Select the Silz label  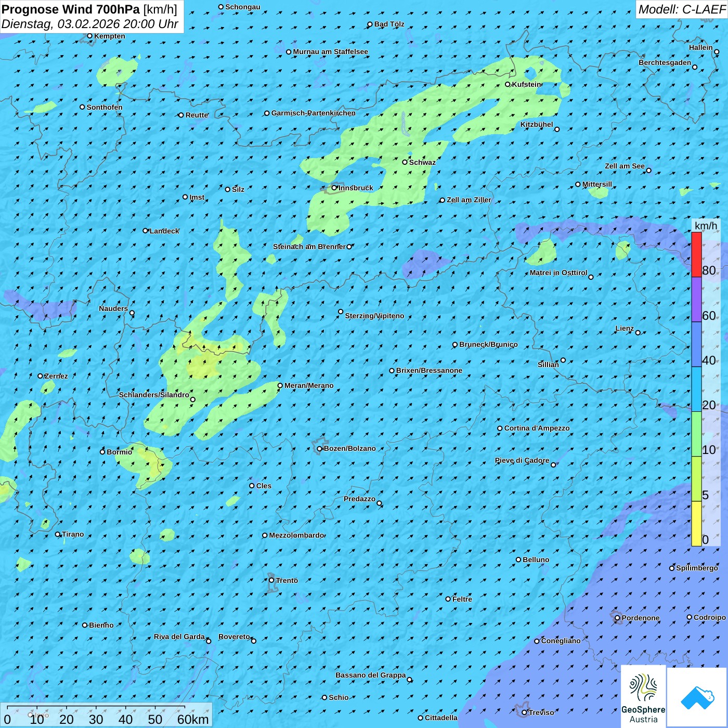238,189
